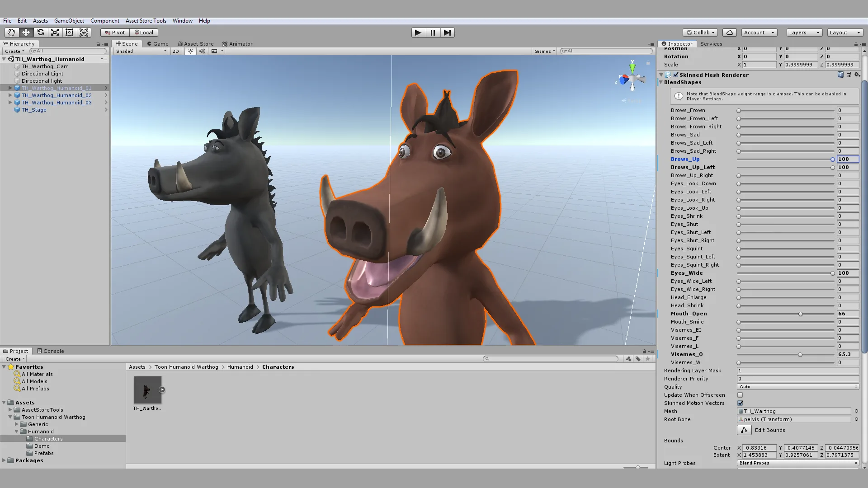Switch to the Animator tab
The image size is (868, 488).
tap(237, 44)
